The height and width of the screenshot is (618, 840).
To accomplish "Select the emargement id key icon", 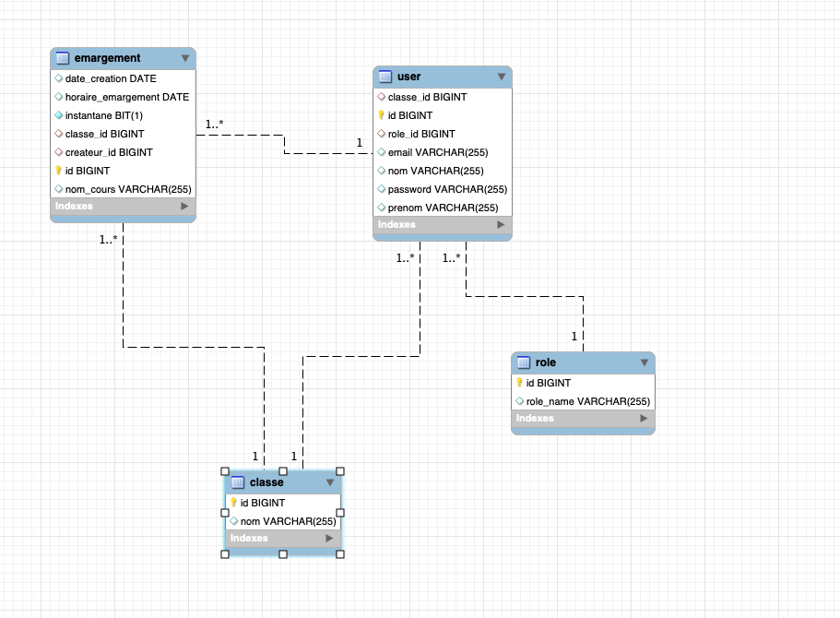I will [x=59, y=171].
